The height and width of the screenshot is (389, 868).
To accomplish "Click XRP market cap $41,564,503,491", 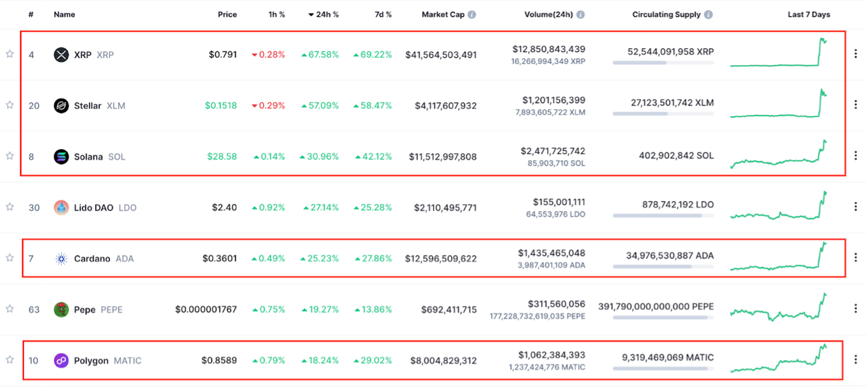I will (441, 55).
